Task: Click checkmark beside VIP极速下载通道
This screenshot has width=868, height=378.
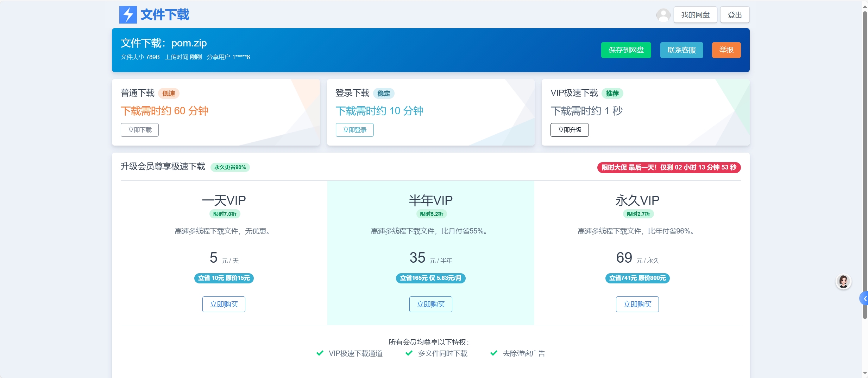Action: 320,353
